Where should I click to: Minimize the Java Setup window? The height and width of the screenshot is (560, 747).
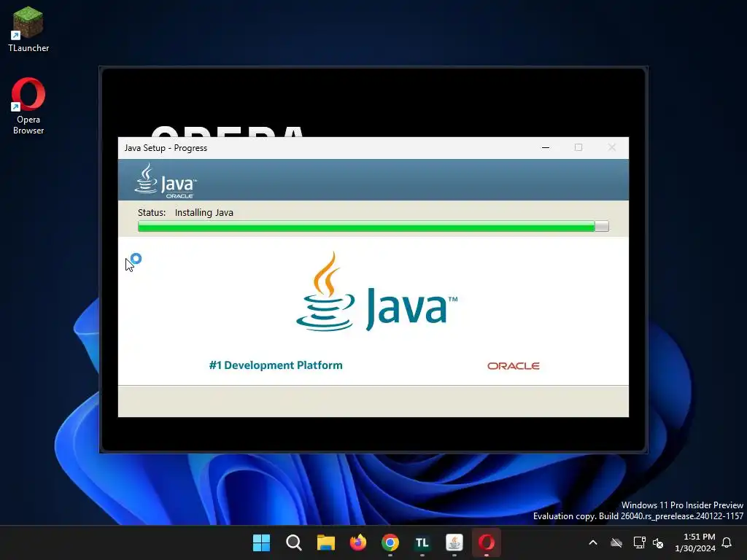point(546,147)
